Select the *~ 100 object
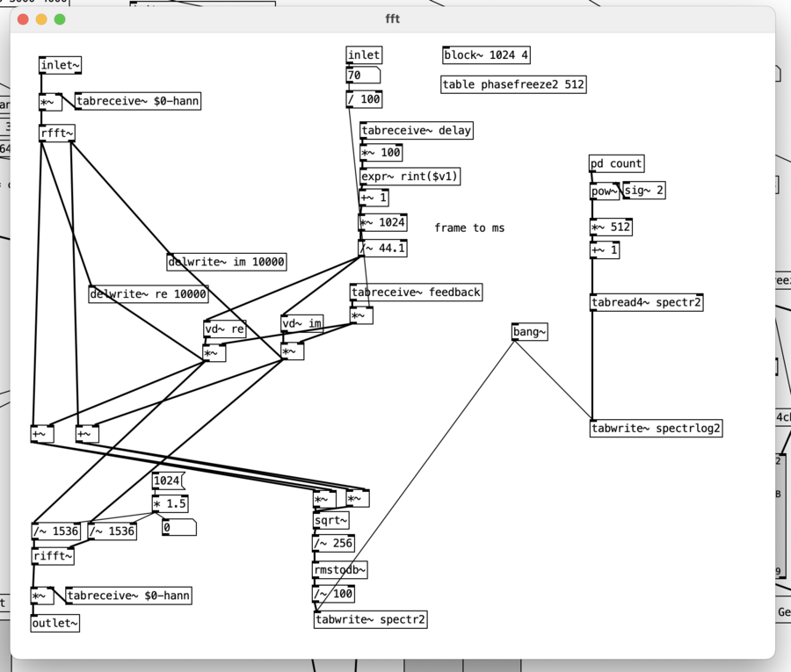Screen dimensions: 791x672 coord(381,152)
